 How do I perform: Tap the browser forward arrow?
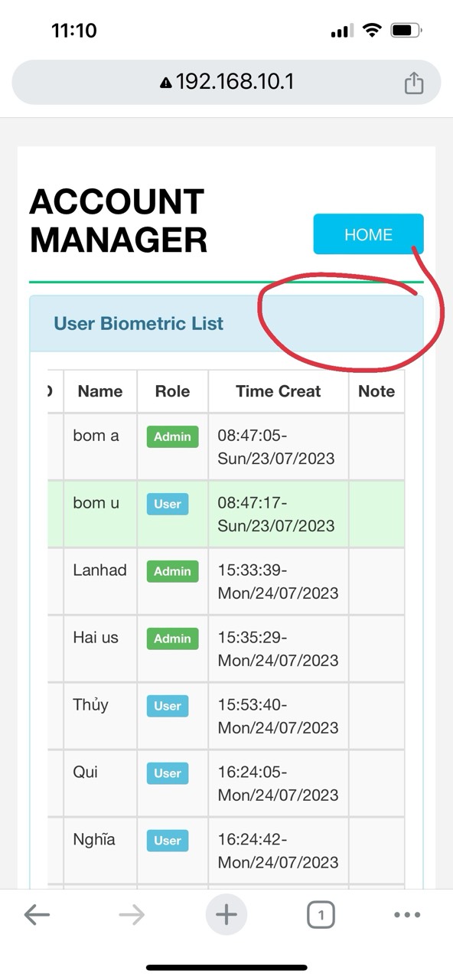coord(132,914)
